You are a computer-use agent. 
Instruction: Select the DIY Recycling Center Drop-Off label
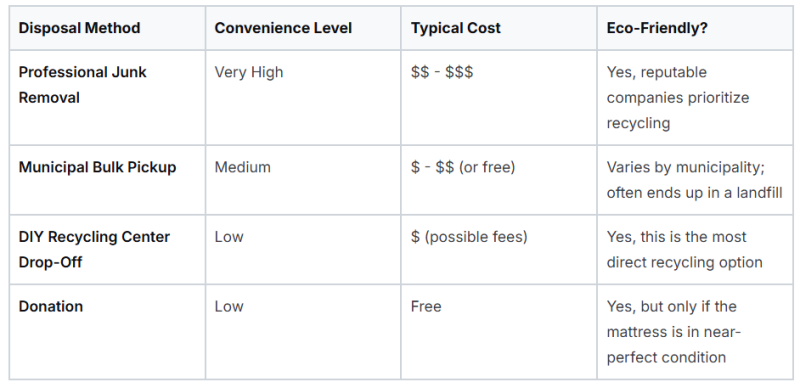tap(94, 249)
